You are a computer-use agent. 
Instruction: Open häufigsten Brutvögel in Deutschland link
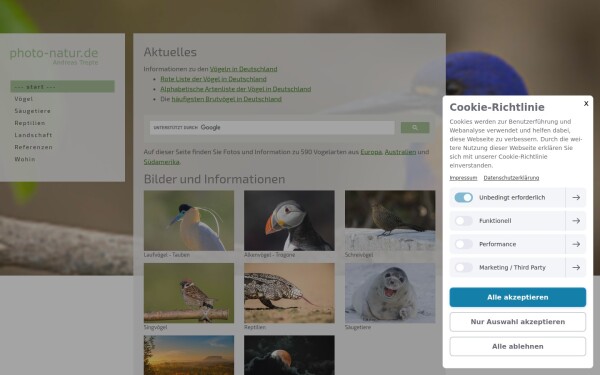click(227, 99)
